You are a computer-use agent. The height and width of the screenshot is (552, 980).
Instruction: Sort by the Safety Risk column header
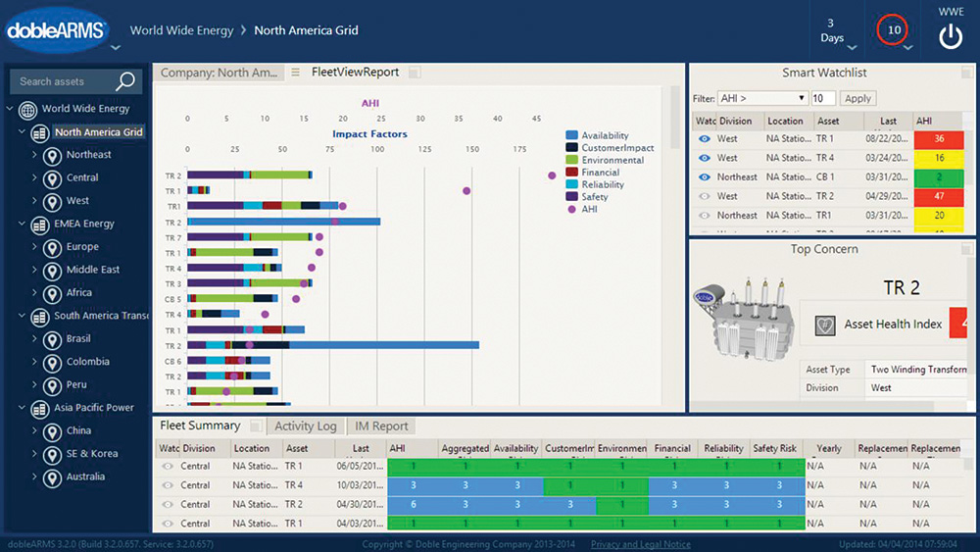point(774,448)
